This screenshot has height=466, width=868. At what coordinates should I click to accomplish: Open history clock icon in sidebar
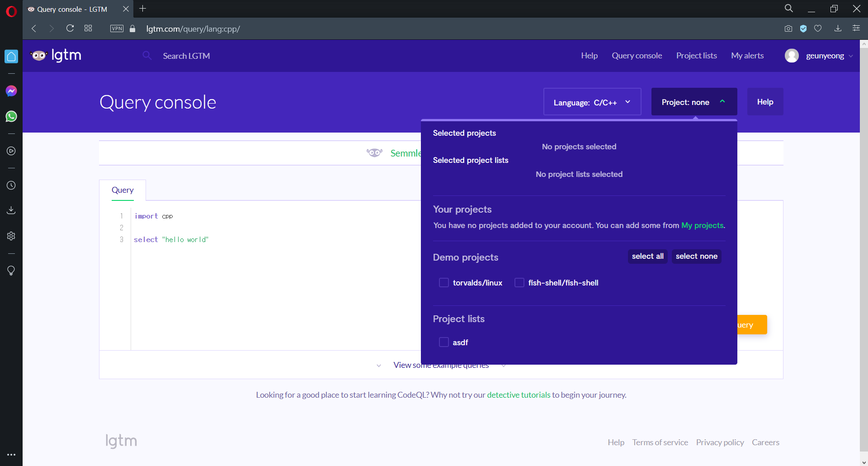[x=11, y=185]
